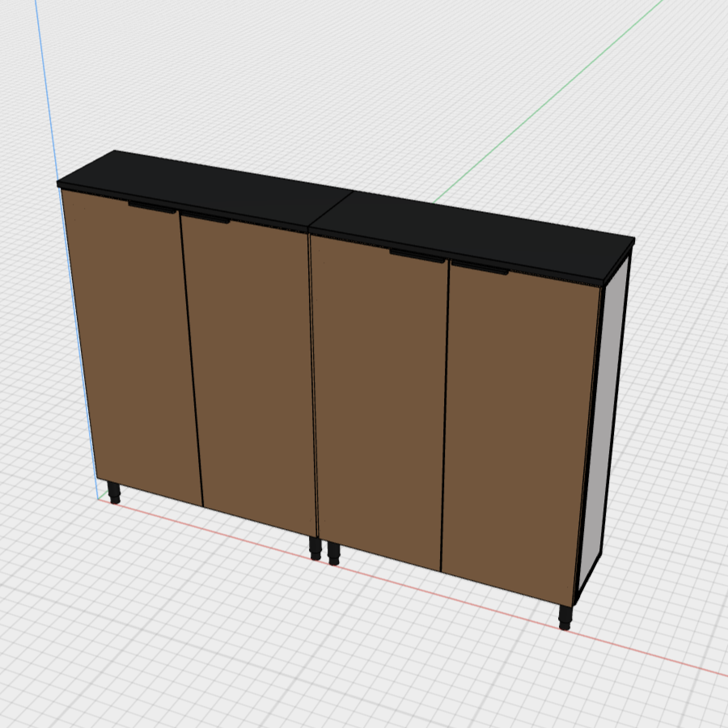Click the origin where the axes meet
728x728 pixels.
point(99,499)
